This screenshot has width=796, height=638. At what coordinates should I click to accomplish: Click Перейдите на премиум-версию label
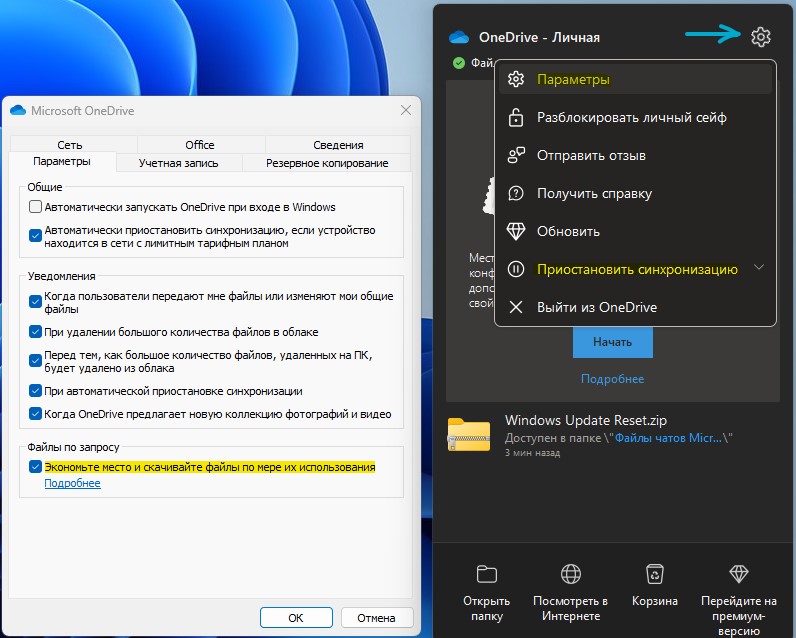pyautogui.click(x=739, y=616)
